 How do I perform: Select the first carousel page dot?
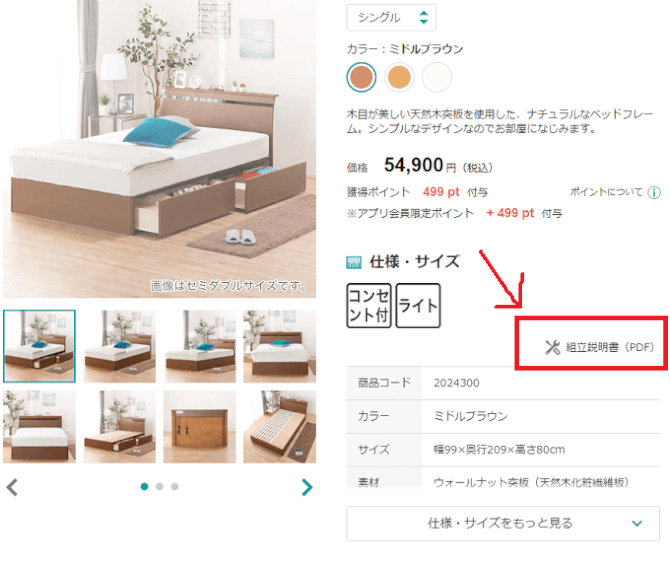point(144,487)
